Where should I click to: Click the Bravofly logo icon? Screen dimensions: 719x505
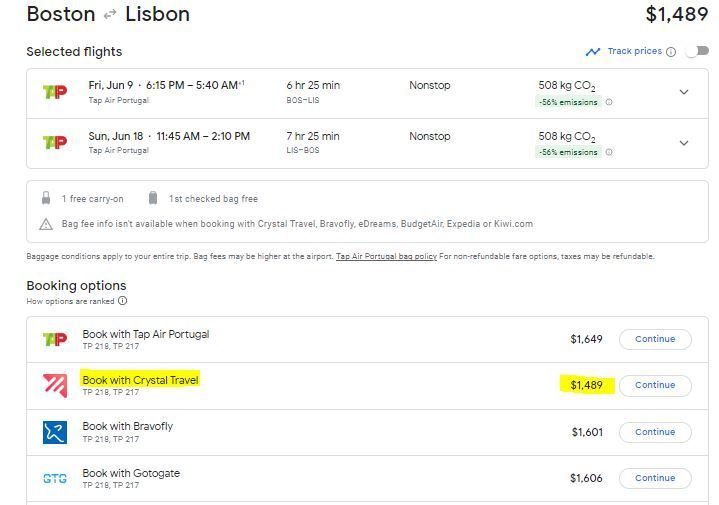(x=55, y=432)
